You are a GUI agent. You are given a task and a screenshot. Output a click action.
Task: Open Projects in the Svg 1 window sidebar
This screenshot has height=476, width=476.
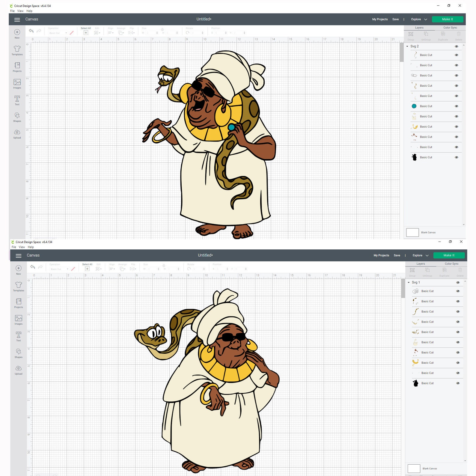pyautogui.click(x=19, y=303)
